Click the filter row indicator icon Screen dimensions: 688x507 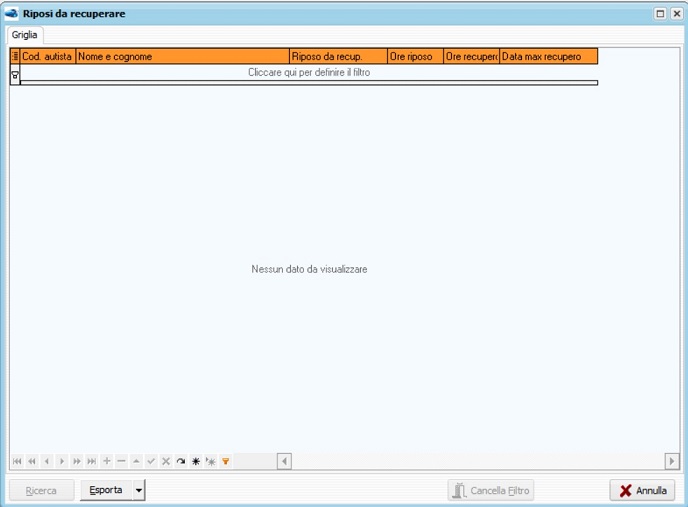(x=15, y=76)
